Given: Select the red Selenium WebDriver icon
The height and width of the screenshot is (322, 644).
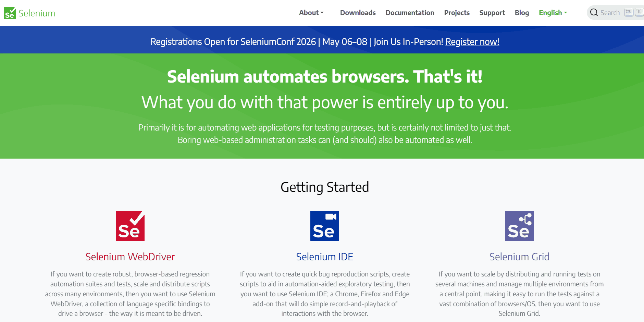Looking at the screenshot, I should click(130, 225).
